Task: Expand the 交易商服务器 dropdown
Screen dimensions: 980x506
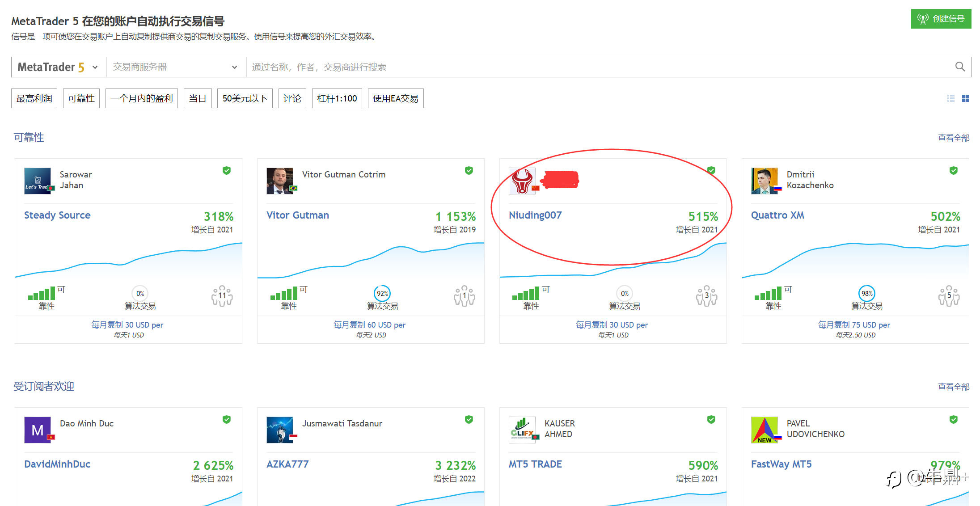Action: (176, 67)
